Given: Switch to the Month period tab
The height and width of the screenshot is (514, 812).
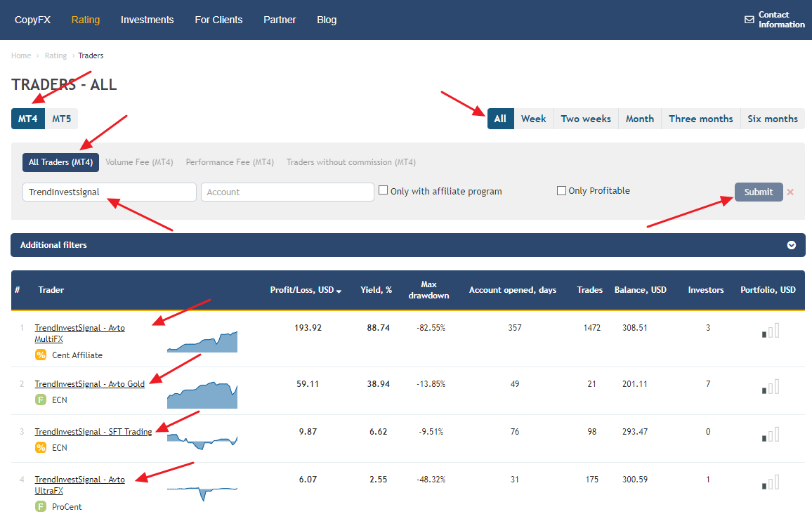Looking at the screenshot, I should coord(639,119).
